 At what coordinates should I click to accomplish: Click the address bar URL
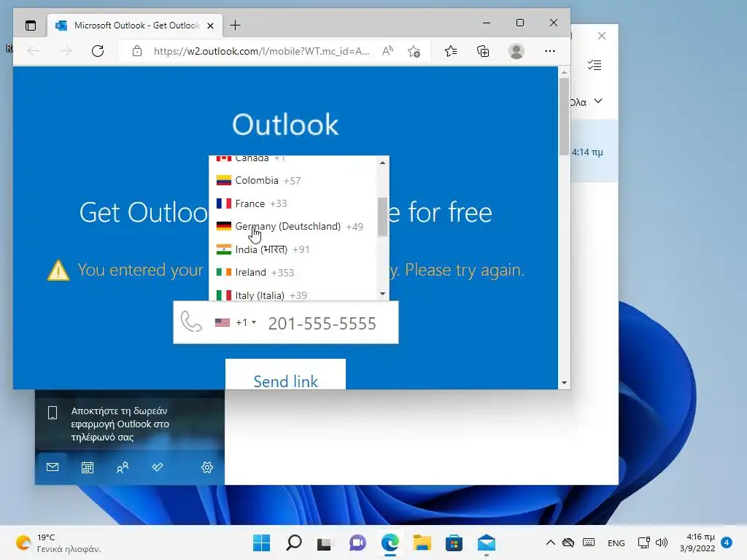pos(261,51)
